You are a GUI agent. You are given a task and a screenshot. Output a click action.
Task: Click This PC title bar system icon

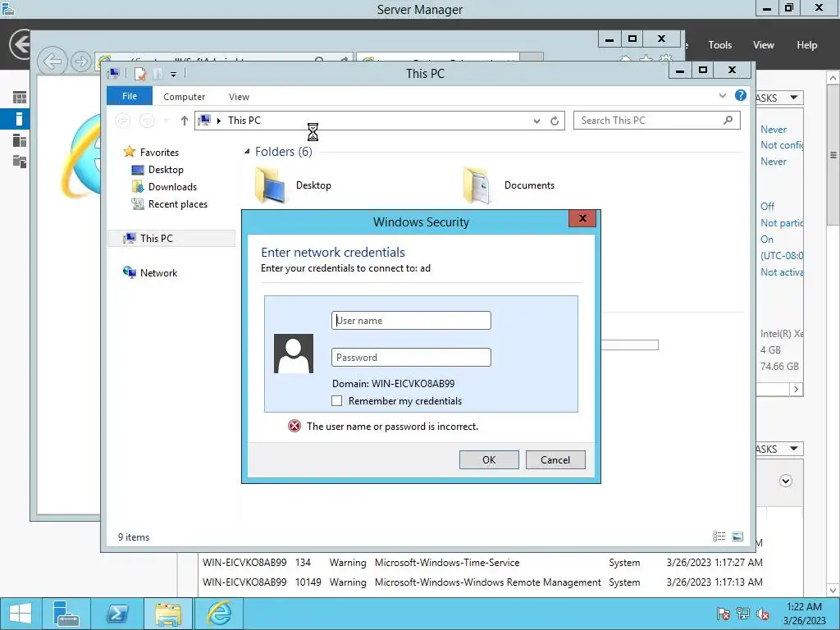tap(113, 73)
